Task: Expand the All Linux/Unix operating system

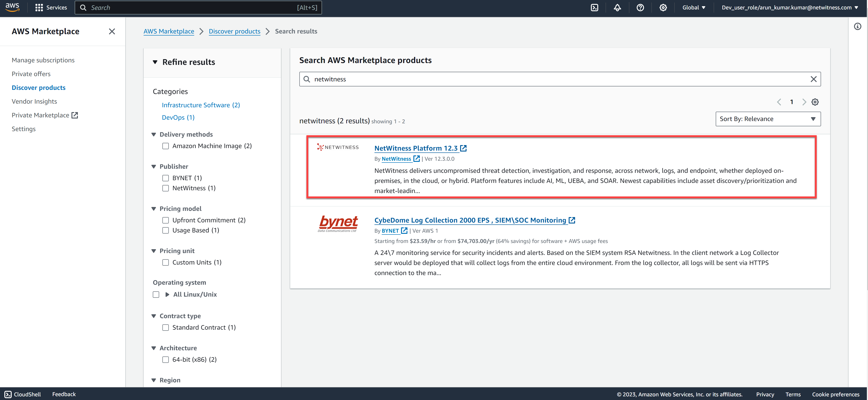Action: pyautogui.click(x=167, y=294)
